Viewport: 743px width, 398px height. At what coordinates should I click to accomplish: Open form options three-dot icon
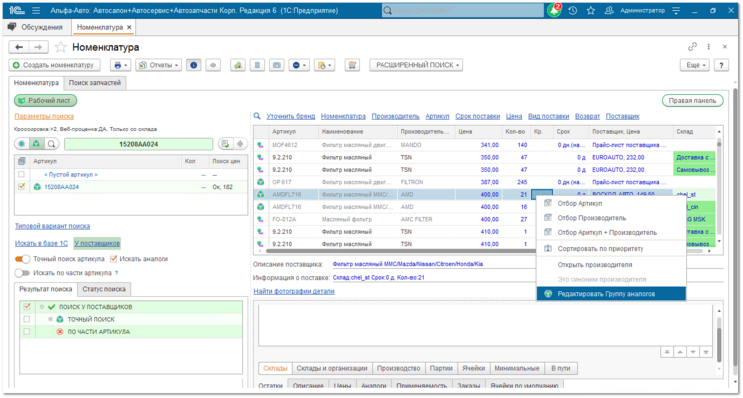[x=708, y=46]
